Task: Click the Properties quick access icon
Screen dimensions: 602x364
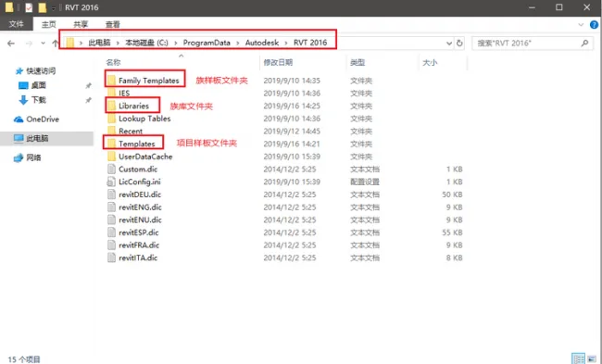Action: tap(29, 7)
